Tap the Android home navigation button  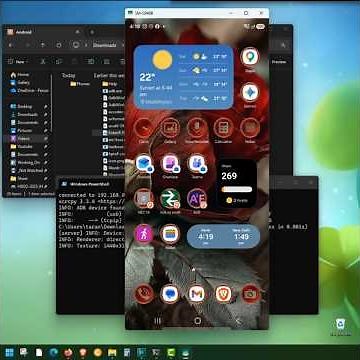[x=197, y=321]
